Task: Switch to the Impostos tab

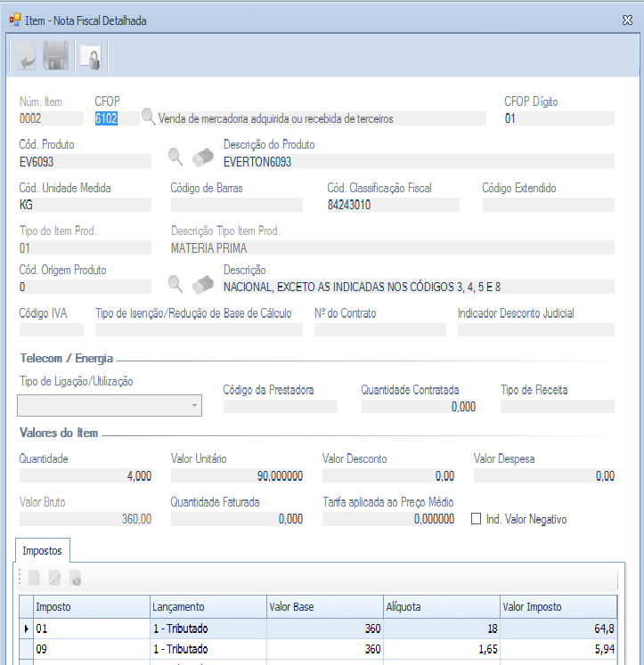Action: [x=43, y=550]
